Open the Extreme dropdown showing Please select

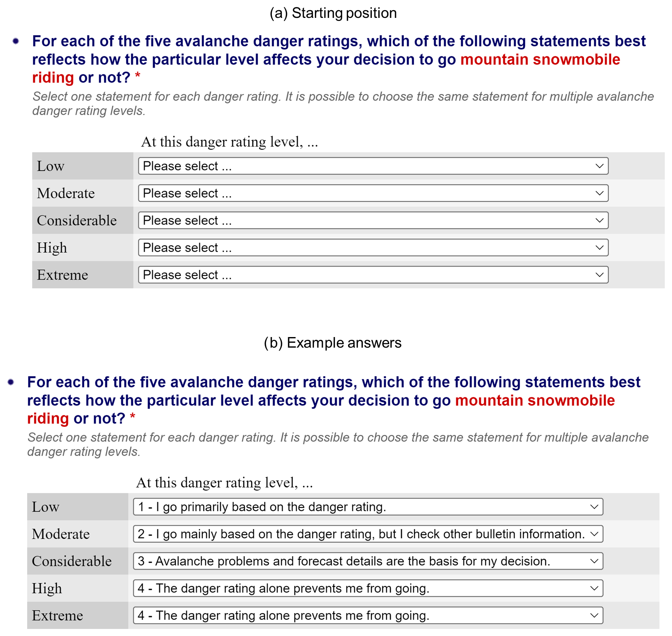coord(373,275)
